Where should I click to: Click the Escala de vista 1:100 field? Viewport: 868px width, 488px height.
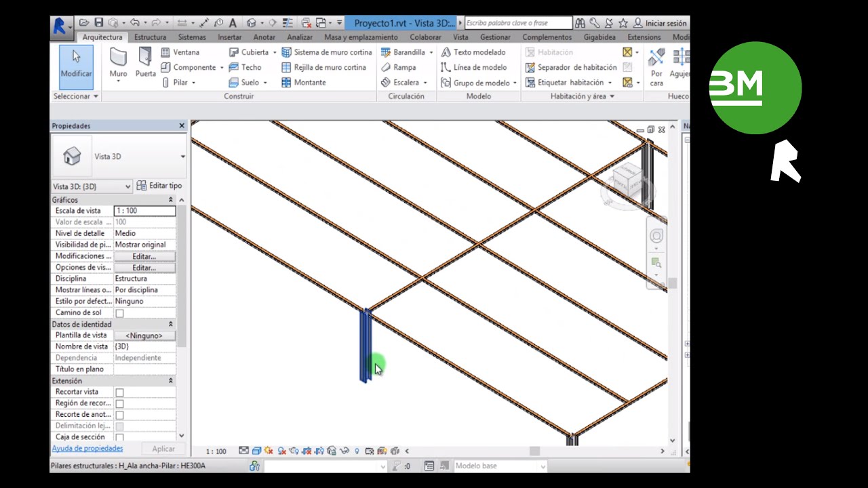[144, 211]
